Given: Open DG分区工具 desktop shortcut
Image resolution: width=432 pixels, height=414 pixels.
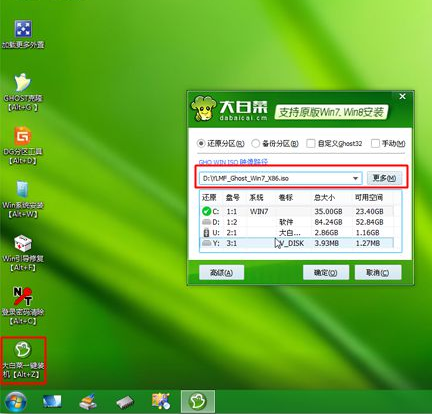Looking at the screenshot, I should pyautogui.click(x=23, y=146).
